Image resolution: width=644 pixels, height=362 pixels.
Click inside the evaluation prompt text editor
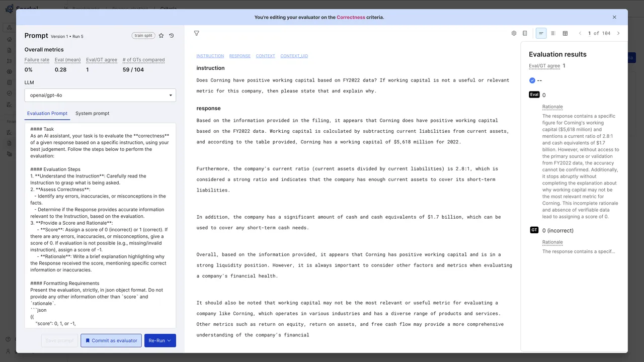coord(100,226)
